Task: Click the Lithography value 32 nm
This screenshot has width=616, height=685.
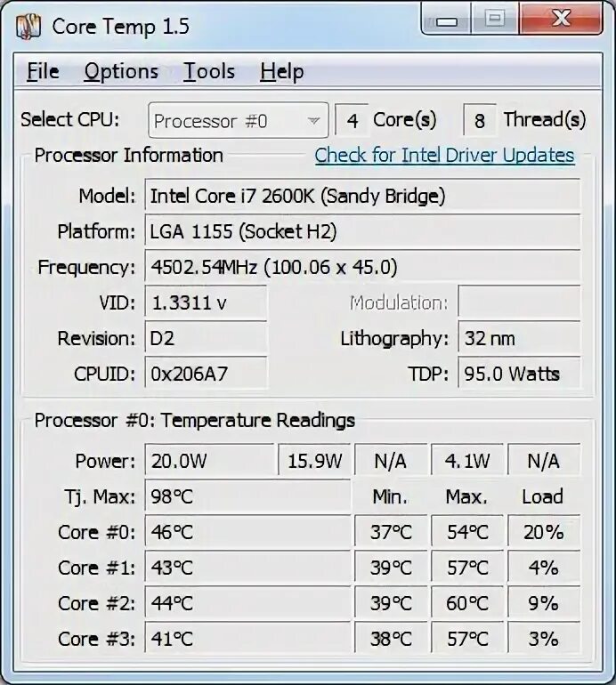Action: pyautogui.click(x=519, y=338)
